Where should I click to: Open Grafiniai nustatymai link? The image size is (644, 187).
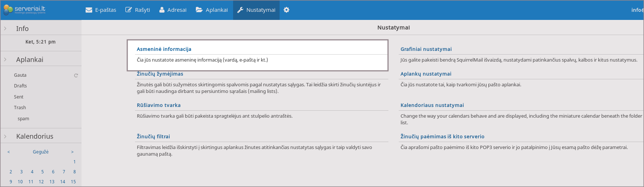(x=426, y=49)
